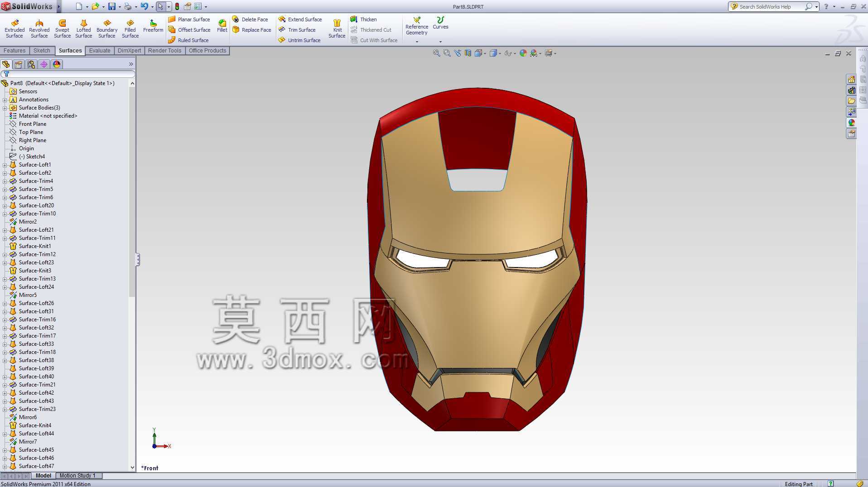Screen dimensions: 868x487
Task: Open the DimXpert tab
Action: pyautogui.click(x=129, y=51)
